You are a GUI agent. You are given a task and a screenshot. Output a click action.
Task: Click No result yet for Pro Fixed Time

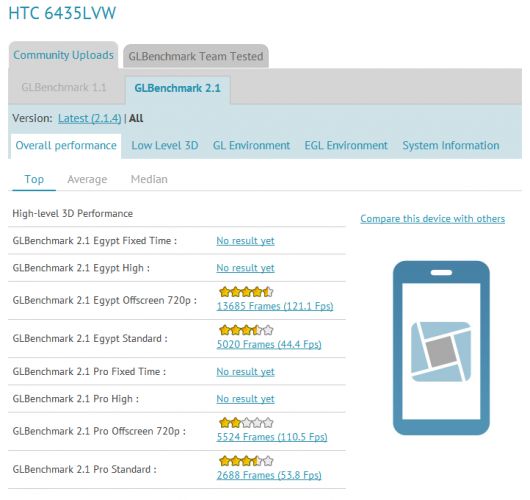click(x=245, y=372)
